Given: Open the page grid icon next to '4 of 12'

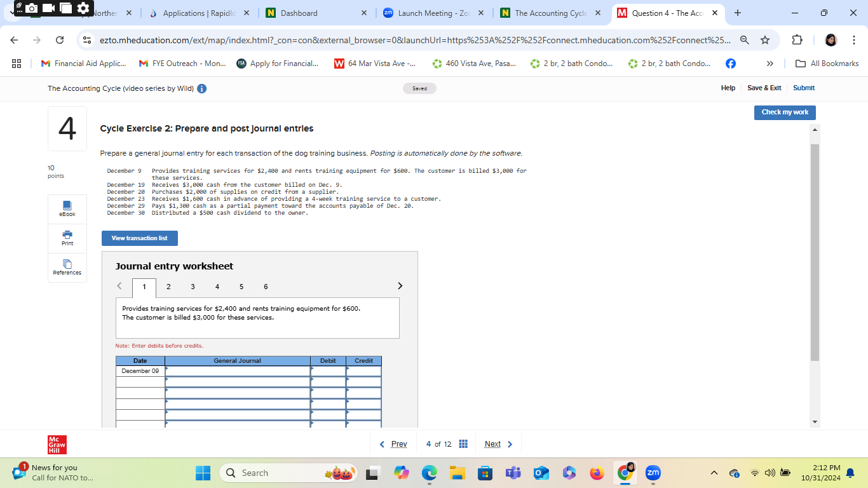Looking at the screenshot, I should coord(463,444).
